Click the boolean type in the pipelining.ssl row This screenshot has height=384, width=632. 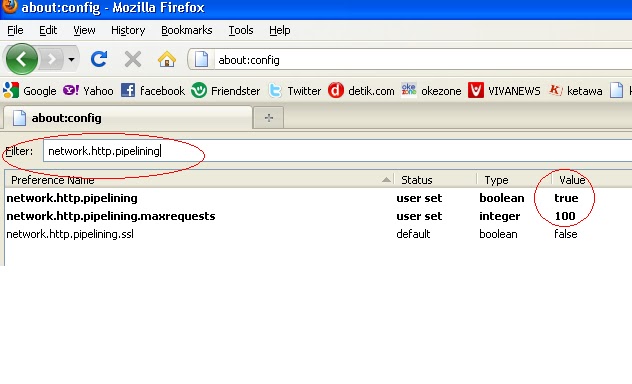click(x=498, y=234)
